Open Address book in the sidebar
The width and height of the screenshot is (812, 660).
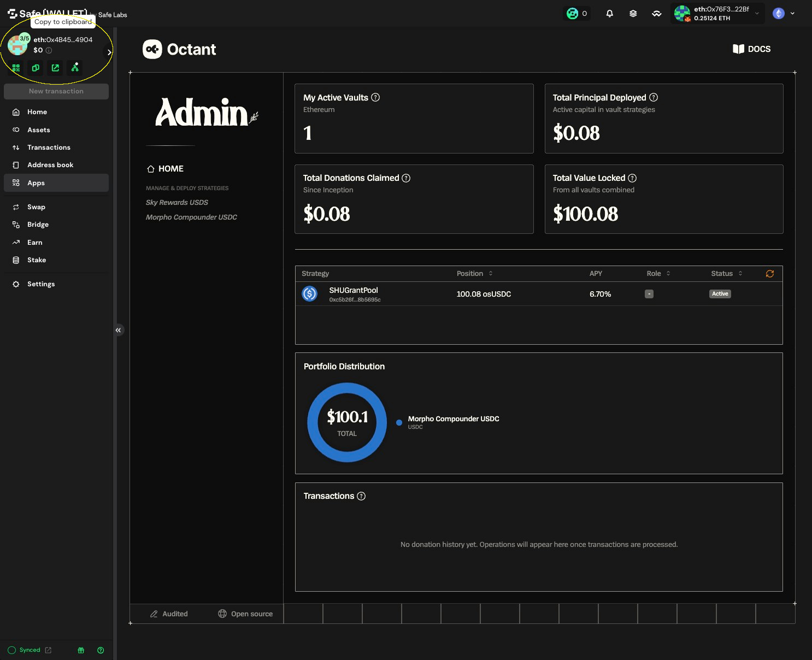click(x=56, y=165)
